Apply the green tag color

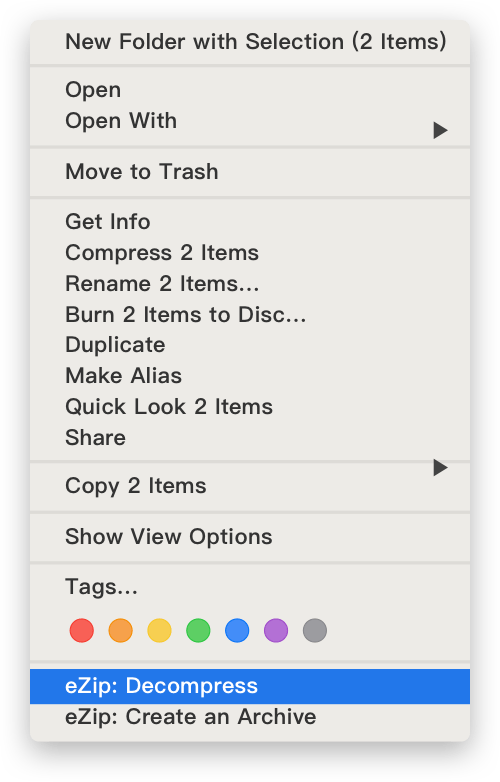198,630
